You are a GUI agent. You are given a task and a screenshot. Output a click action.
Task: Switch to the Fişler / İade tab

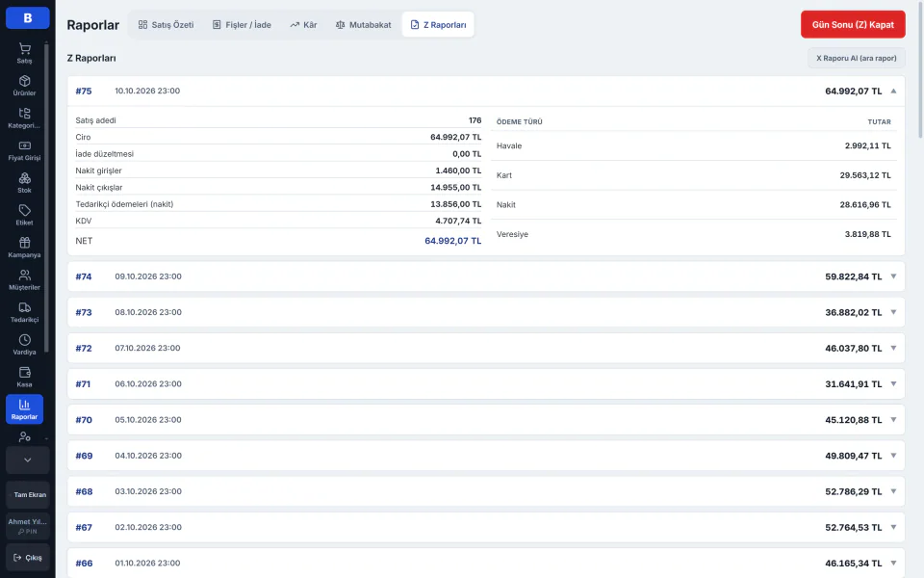tap(242, 25)
